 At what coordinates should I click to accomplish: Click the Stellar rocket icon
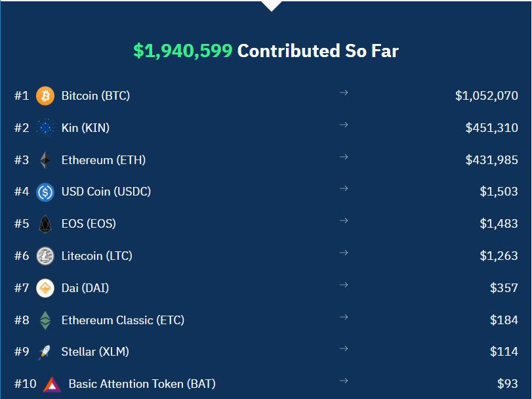pyautogui.click(x=45, y=352)
